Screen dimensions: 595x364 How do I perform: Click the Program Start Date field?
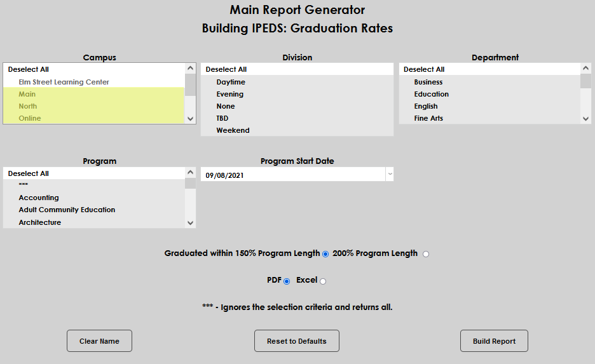pyautogui.click(x=292, y=175)
